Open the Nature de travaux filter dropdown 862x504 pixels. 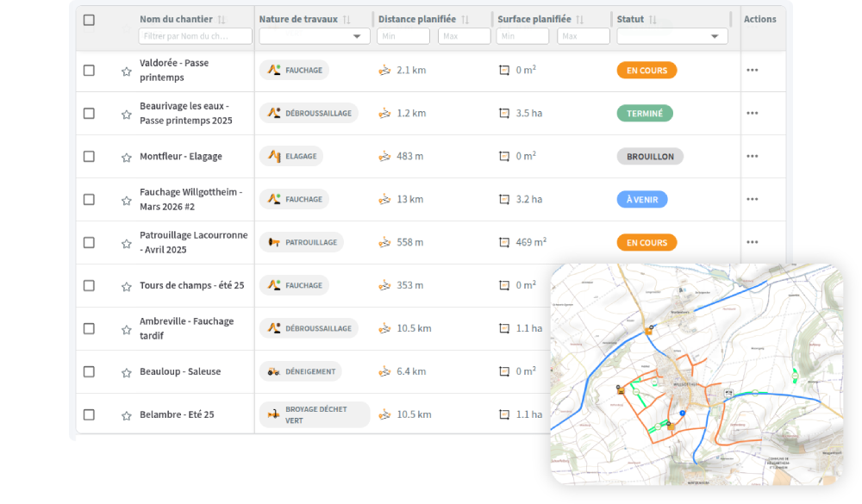315,36
